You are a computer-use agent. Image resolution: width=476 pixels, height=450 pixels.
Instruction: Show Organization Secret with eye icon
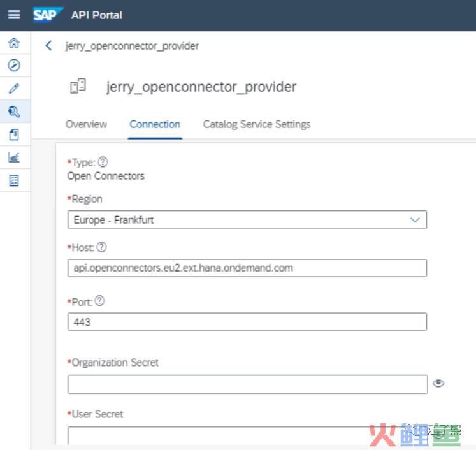438,383
